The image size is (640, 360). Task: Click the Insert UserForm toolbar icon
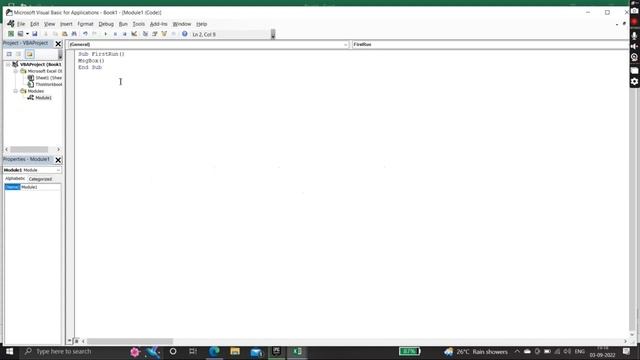20,34
